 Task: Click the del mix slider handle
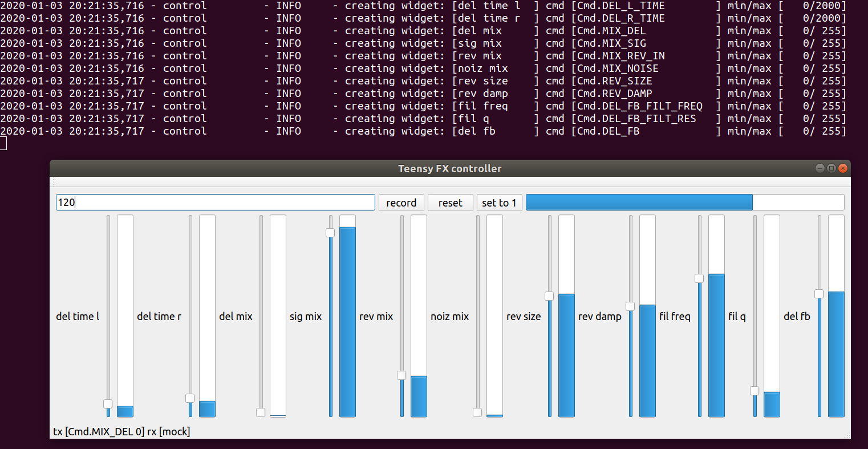[x=261, y=412]
